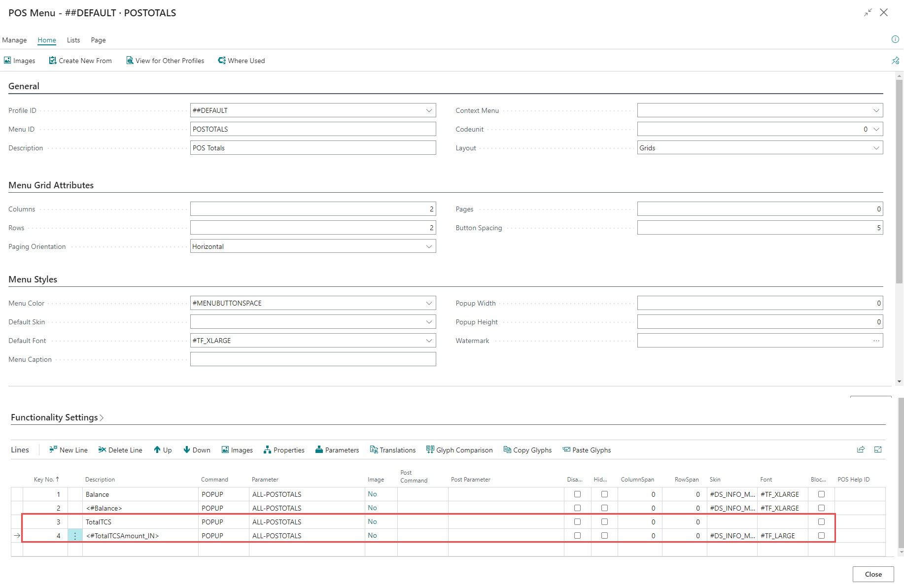Open the Layout dropdown showing Grids
Image resolution: width=904 pixels, height=588 pixels.
click(876, 148)
